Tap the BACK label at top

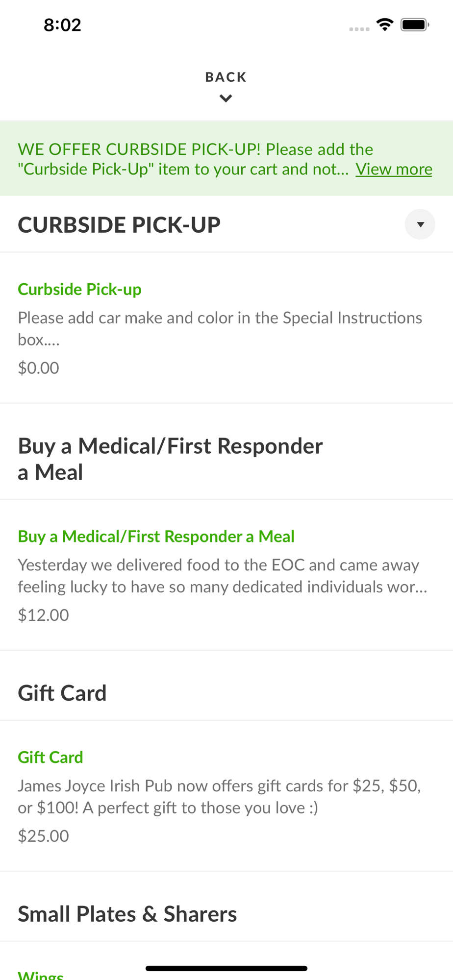click(x=226, y=77)
